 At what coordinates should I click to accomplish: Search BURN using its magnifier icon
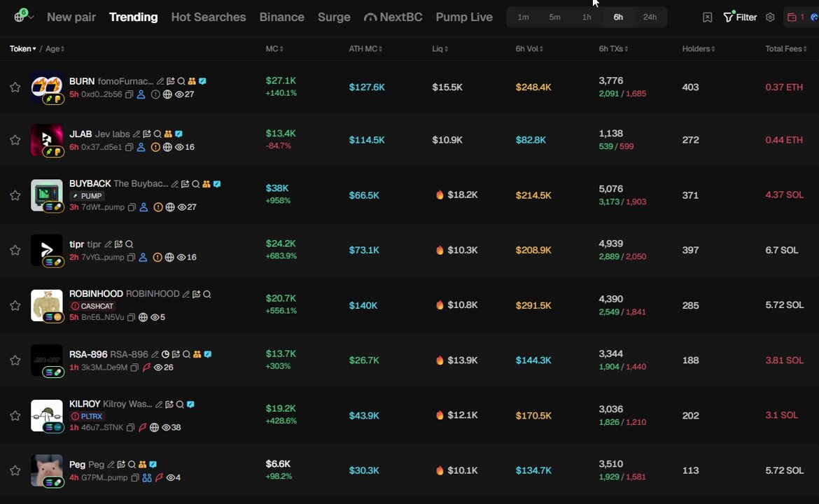(x=181, y=81)
